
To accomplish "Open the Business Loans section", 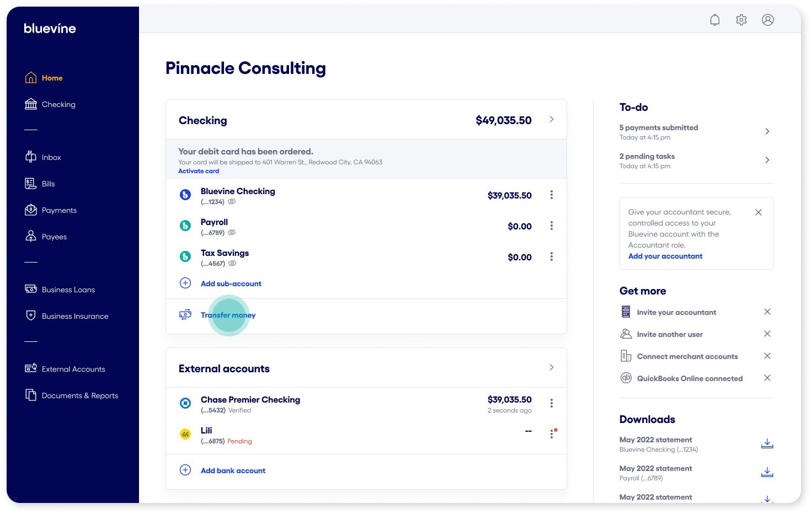I will [68, 289].
